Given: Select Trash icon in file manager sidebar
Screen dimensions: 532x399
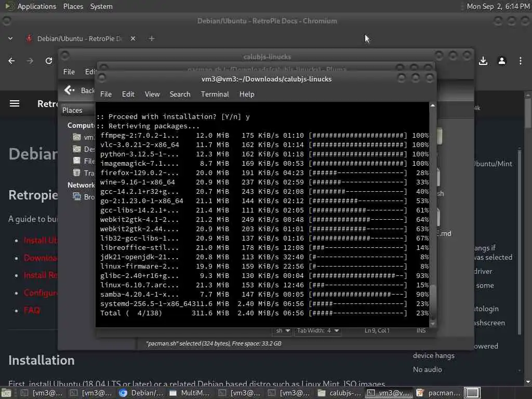Looking at the screenshot, I should [77, 172].
